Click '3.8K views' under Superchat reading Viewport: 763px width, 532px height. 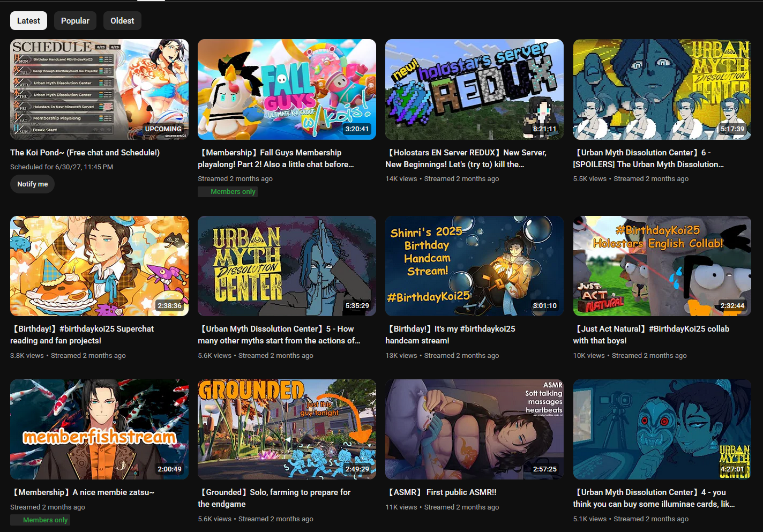(x=27, y=356)
